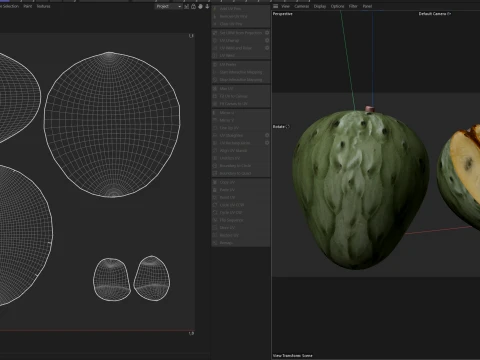Open the Filter menu
The width and height of the screenshot is (480, 360).
click(x=353, y=6)
